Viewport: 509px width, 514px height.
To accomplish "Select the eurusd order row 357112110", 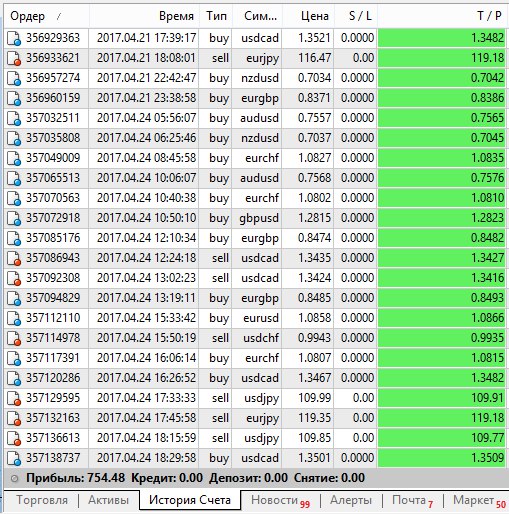I will (x=255, y=318).
